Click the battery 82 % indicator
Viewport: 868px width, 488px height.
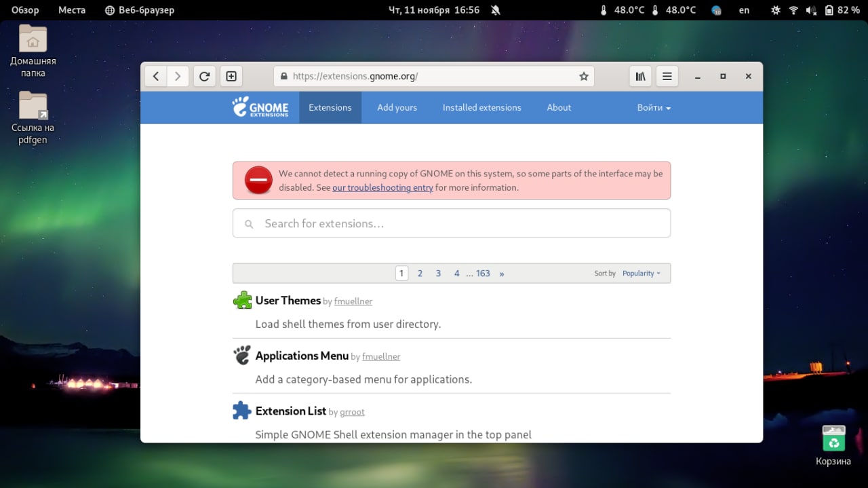[842, 10]
